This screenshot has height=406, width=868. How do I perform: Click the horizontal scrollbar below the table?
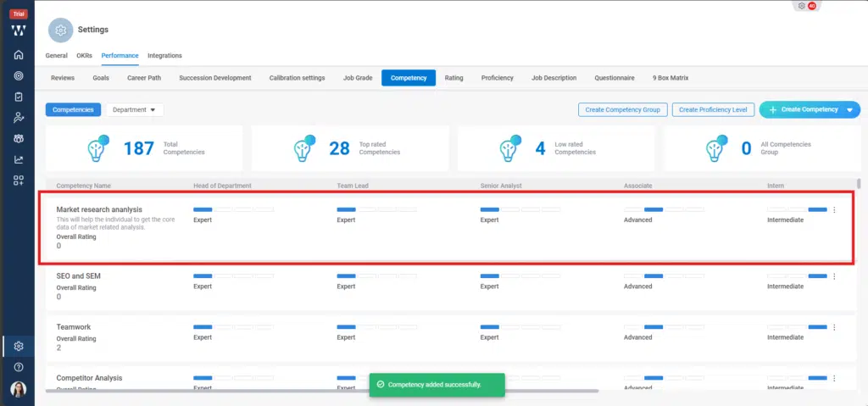pyautogui.click(x=322, y=391)
